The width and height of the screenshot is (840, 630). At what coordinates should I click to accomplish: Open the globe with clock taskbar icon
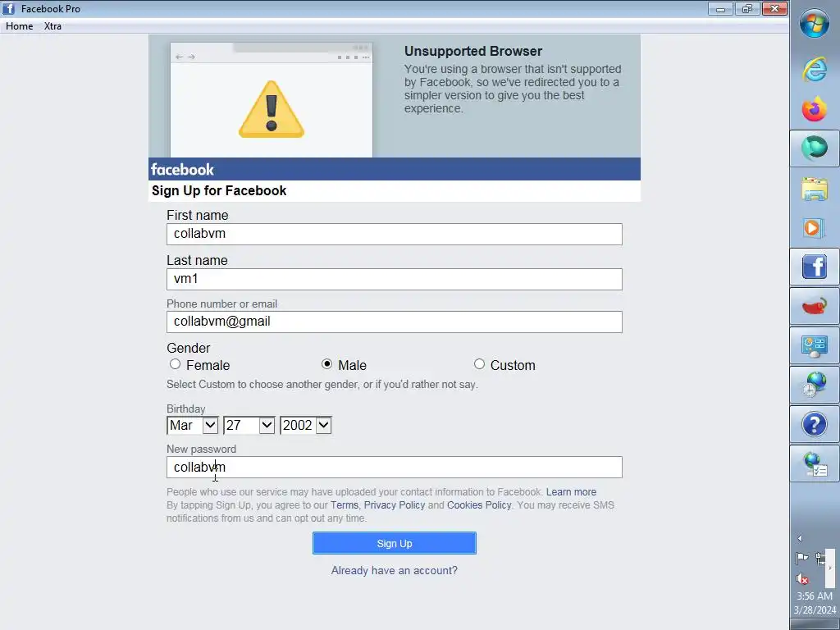click(815, 385)
